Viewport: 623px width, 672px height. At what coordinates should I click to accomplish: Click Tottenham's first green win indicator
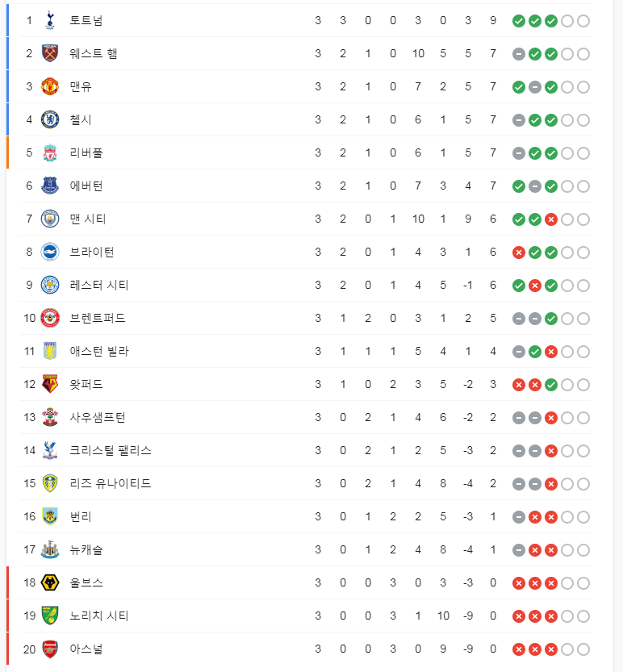coord(519,20)
